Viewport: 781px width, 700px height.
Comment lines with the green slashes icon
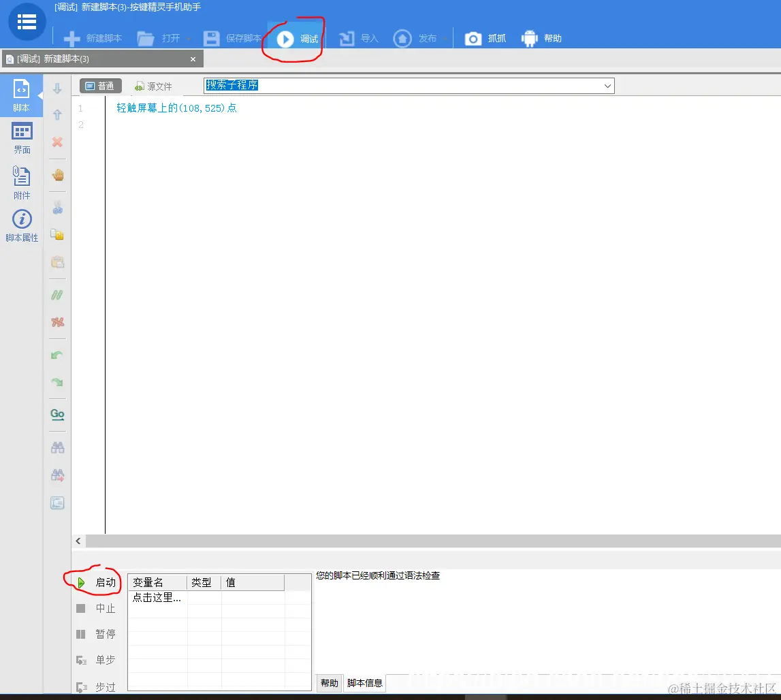(x=57, y=295)
